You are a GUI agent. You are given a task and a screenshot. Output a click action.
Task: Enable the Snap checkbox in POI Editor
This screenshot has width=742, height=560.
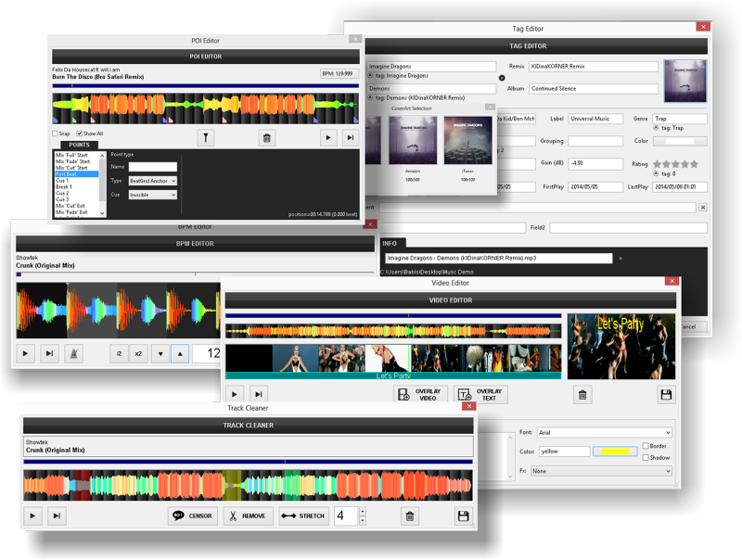click(x=56, y=134)
